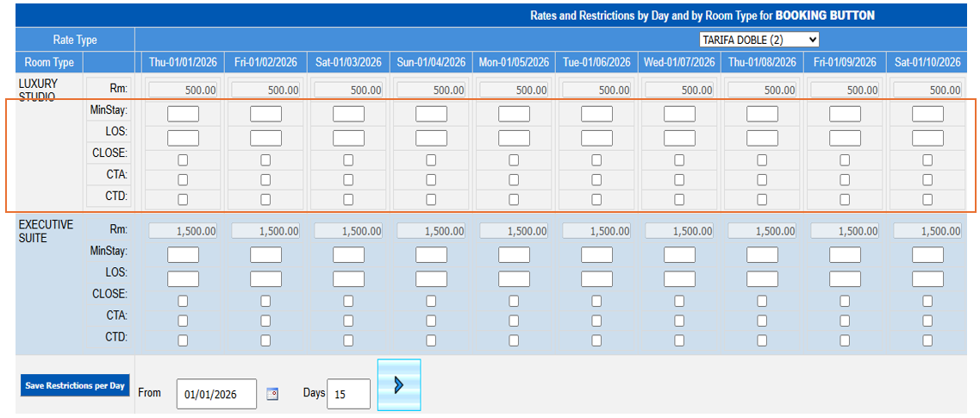This screenshot has width=980, height=418.
Task: Focus Luxury Studio LOS for Sun-01/04/2026
Action: point(431,138)
